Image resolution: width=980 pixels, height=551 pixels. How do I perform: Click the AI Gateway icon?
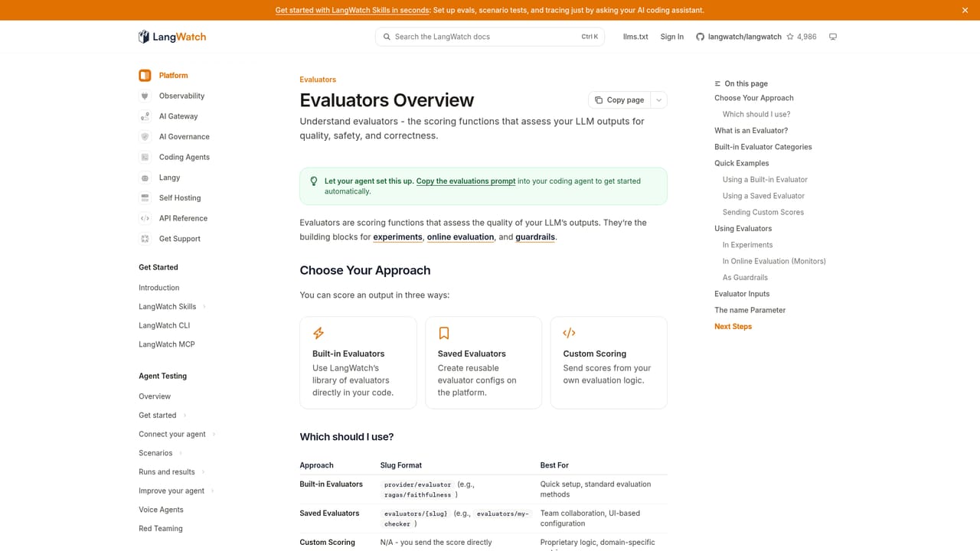(145, 116)
